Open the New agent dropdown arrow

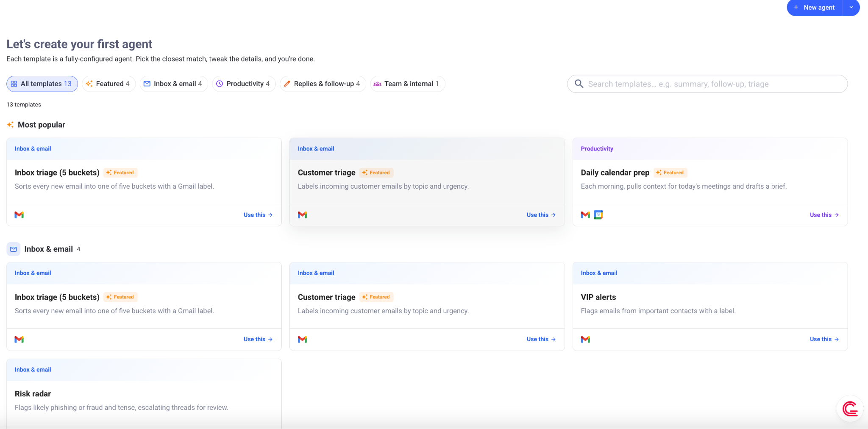(x=851, y=8)
